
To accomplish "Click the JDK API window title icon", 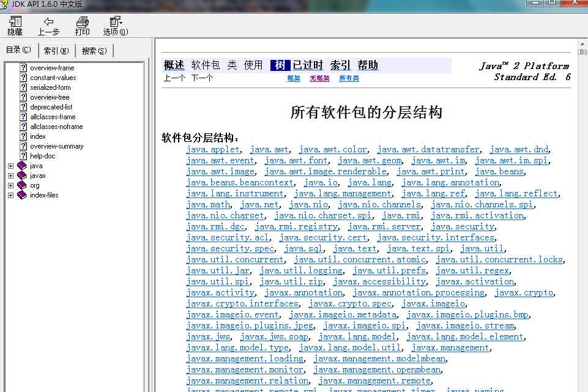I will pos(4,4).
